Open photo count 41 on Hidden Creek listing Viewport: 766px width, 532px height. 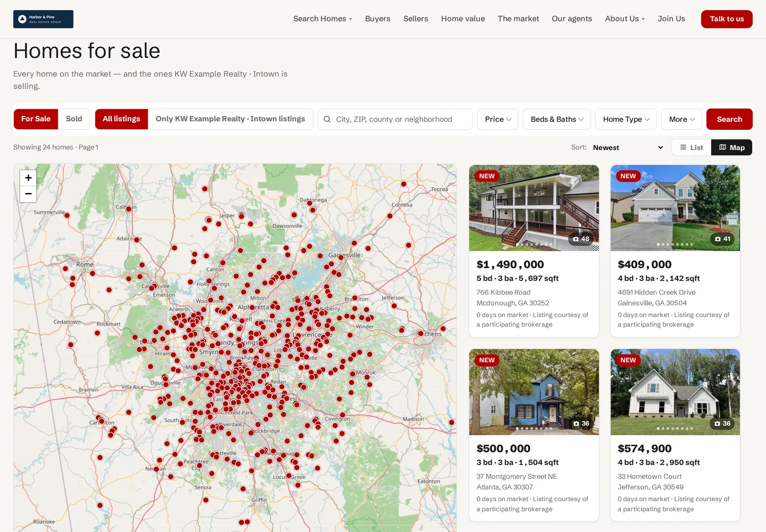tap(722, 239)
